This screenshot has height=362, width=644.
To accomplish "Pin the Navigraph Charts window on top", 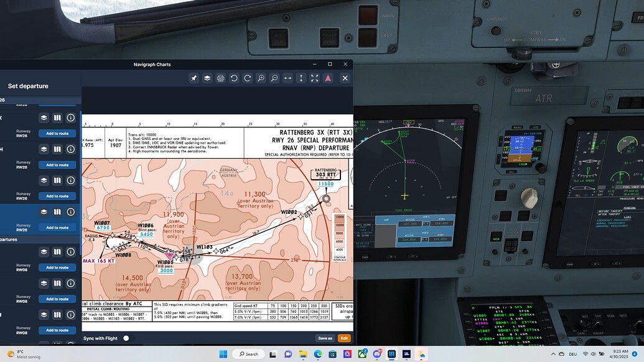I will (x=194, y=78).
